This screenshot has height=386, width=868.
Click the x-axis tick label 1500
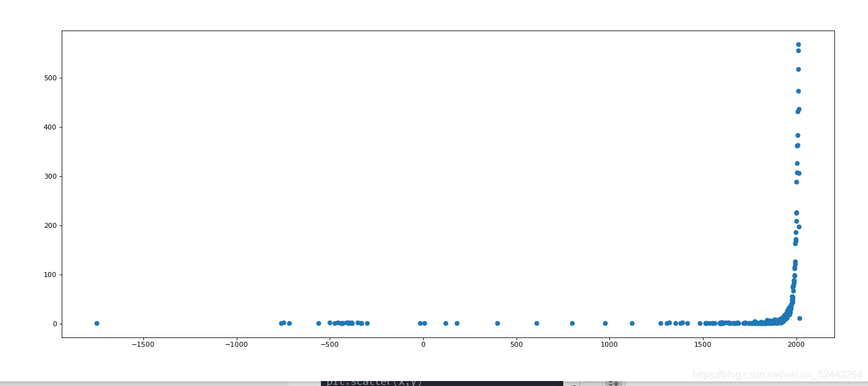coord(703,345)
